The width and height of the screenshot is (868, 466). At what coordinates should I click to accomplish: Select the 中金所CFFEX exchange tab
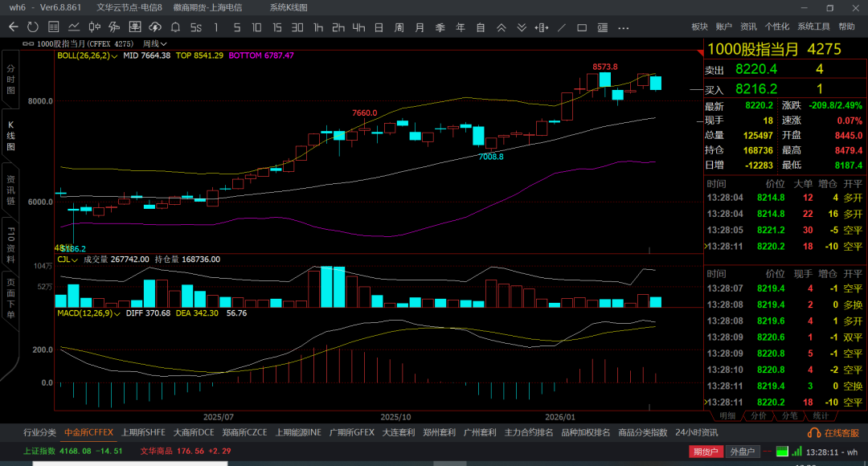[x=88, y=433]
